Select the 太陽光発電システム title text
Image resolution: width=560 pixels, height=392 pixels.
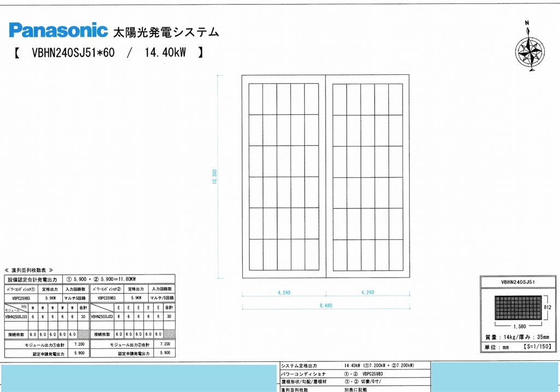(166, 32)
